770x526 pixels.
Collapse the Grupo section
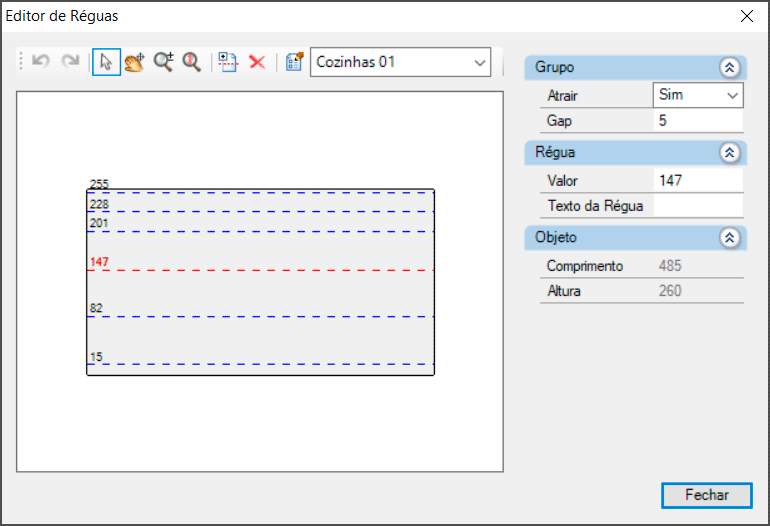729,68
